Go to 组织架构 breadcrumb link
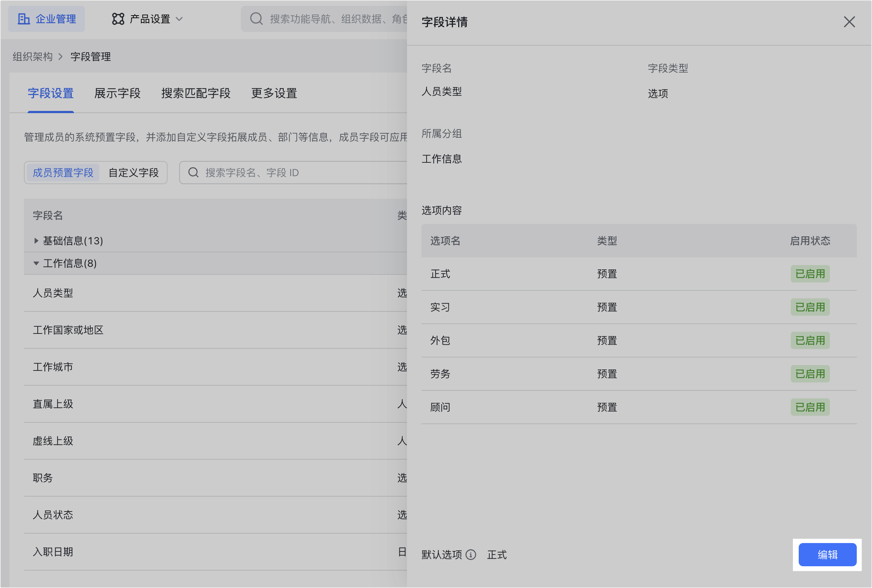 click(33, 57)
